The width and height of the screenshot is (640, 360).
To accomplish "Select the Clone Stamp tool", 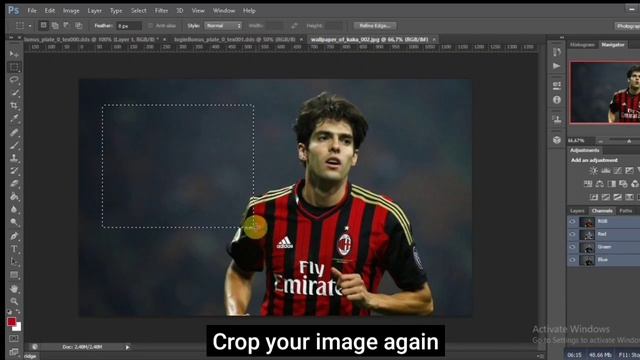I will (14, 158).
